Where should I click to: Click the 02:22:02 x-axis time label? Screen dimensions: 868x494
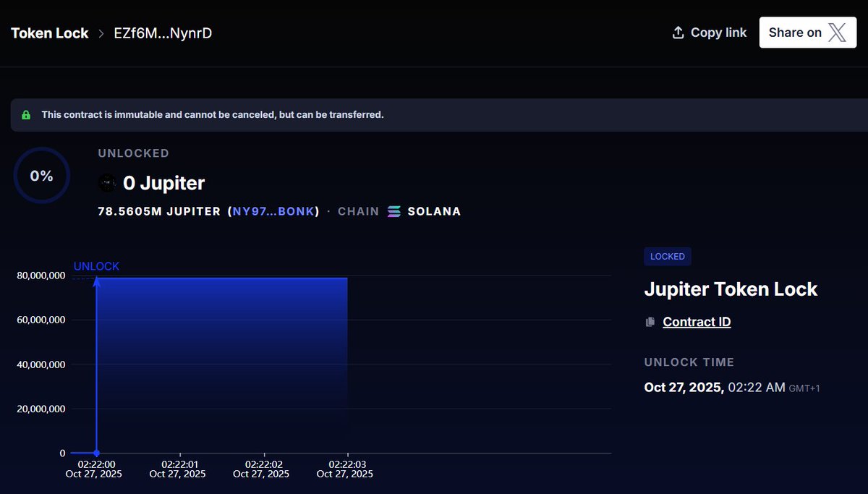(263, 464)
